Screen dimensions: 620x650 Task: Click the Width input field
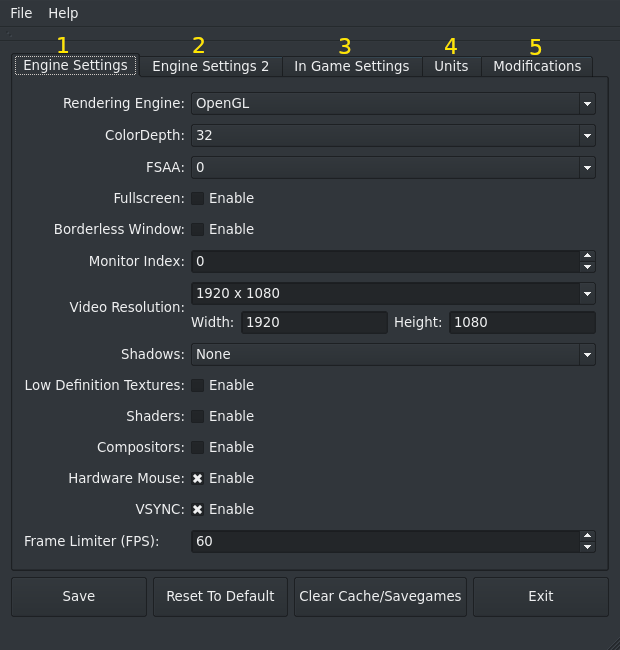click(313, 322)
